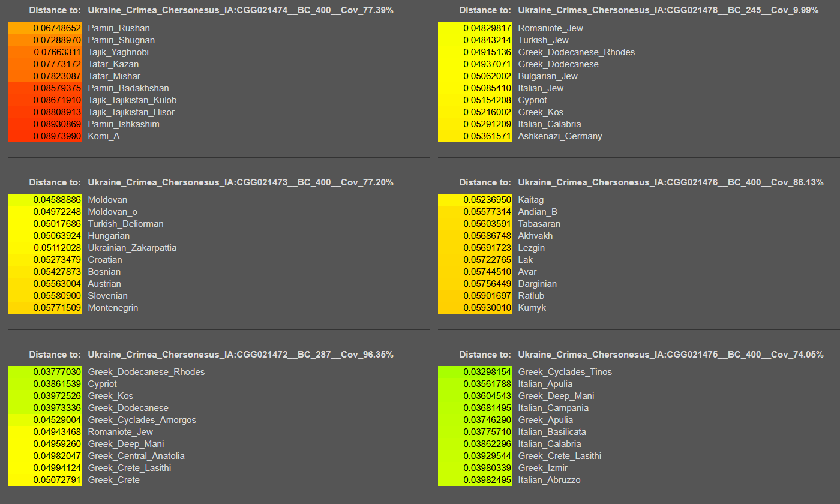Select the Austrian population label

[104, 284]
